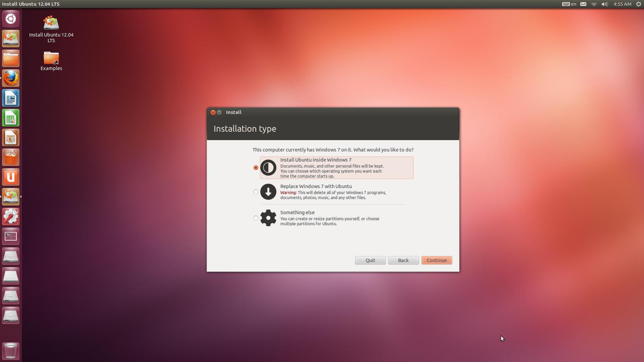Open the Trash at launcher bottom
Screen dimensions: 644x362
pyautogui.click(x=11, y=351)
